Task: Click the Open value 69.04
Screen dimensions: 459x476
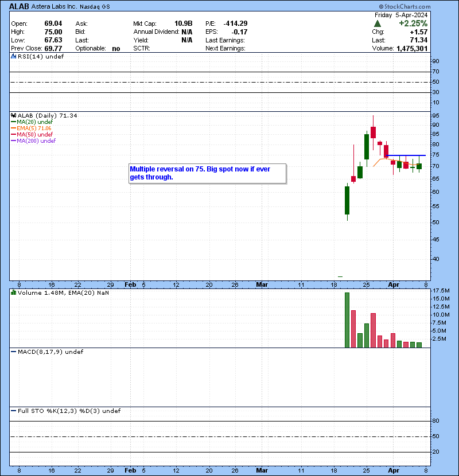Action: [53, 24]
